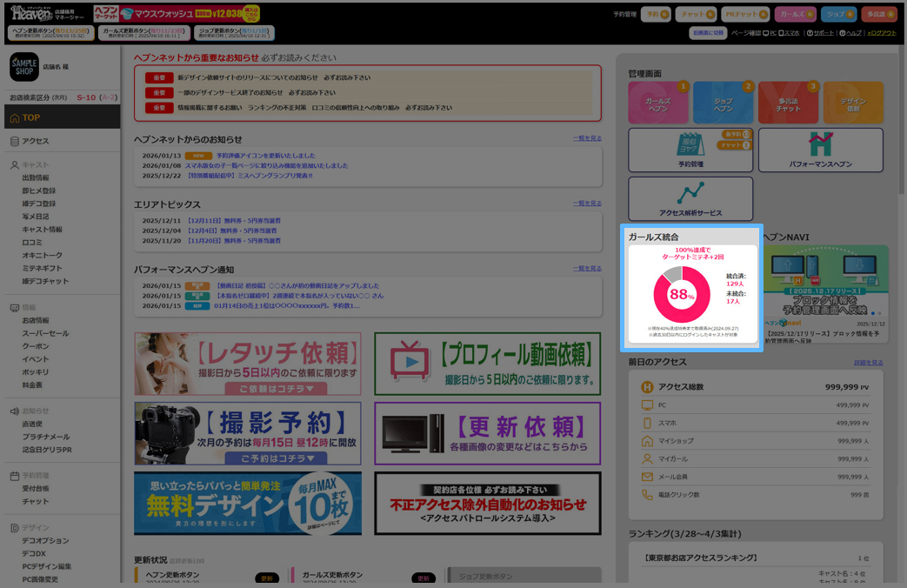Click 一覧を見る beside ヘブンネットからのお知らせ
Viewport: 907px width, 588px height.
click(587, 138)
